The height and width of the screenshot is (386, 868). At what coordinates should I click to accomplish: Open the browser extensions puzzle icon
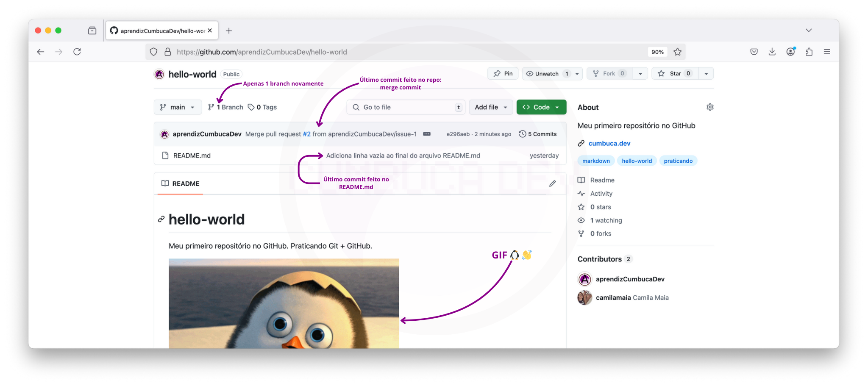coord(809,52)
